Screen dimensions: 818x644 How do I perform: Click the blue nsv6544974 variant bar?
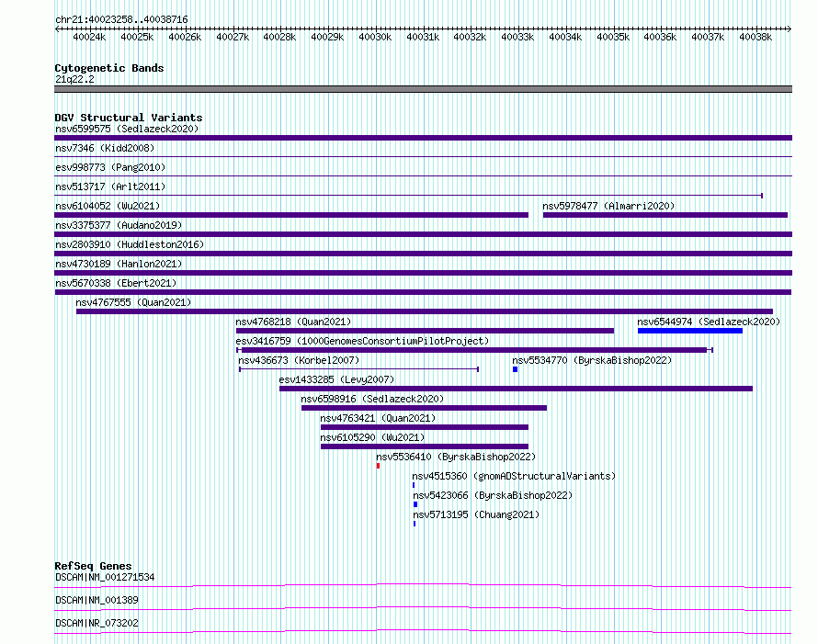coord(689,331)
